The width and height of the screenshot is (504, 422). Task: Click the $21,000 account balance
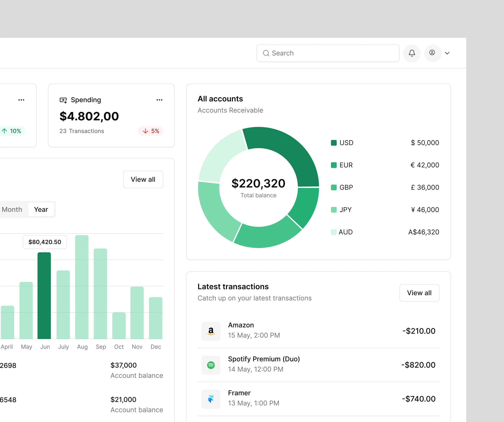[123, 400]
